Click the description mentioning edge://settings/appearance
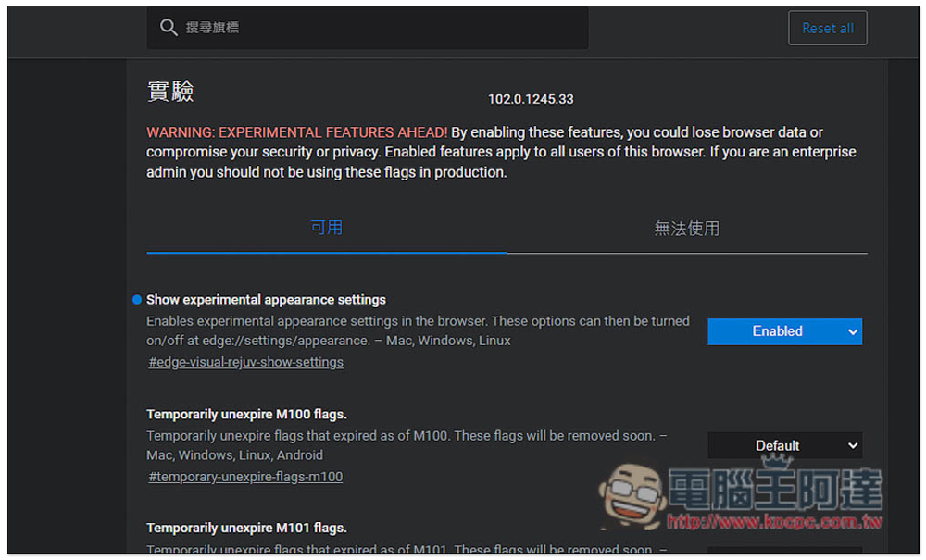This screenshot has height=560, width=926. pyautogui.click(x=418, y=331)
